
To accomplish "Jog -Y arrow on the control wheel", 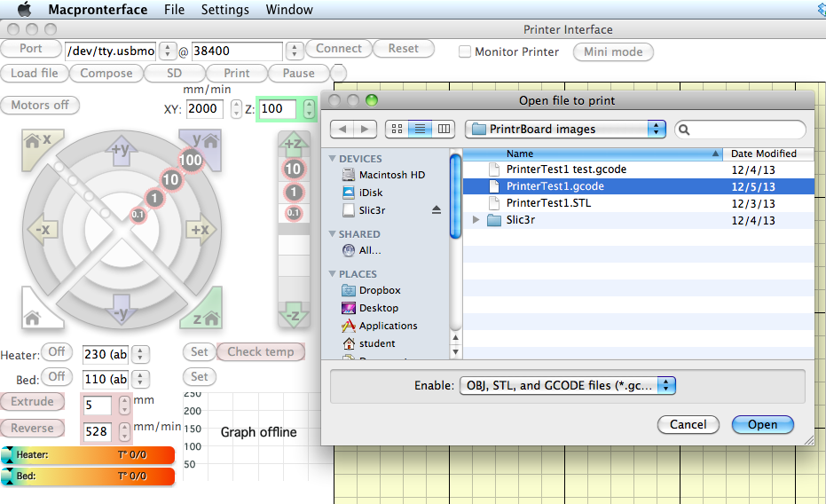I will click(122, 311).
